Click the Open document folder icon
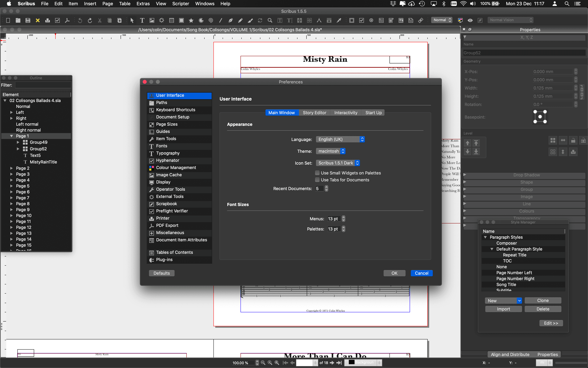This screenshot has height=368, width=588. [18, 20]
